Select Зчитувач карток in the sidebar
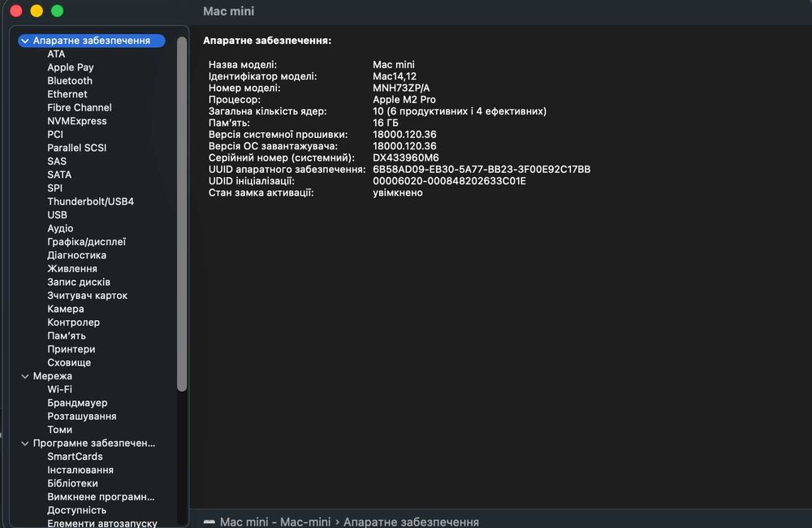This screenshot has height=528, width=812. point(87,296)
